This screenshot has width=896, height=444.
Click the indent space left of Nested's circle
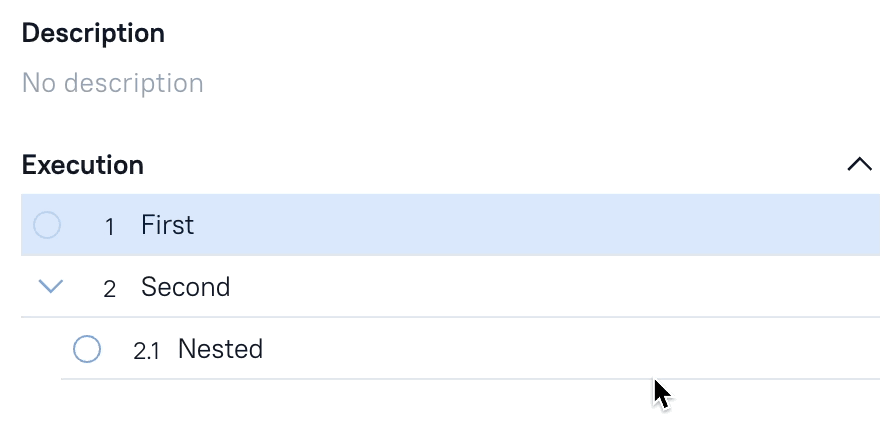pos(40,349)
